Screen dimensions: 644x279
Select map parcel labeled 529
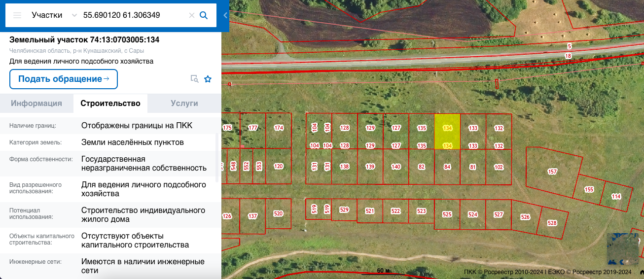tap(344, 209)
